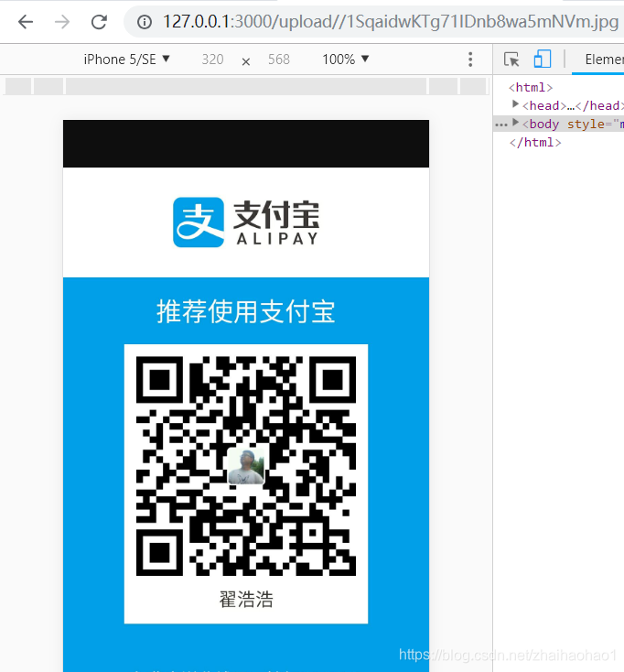Toggle the device toolbar icon
The height and width of the screenshot is (672, 624).
(x=543, y=60)
